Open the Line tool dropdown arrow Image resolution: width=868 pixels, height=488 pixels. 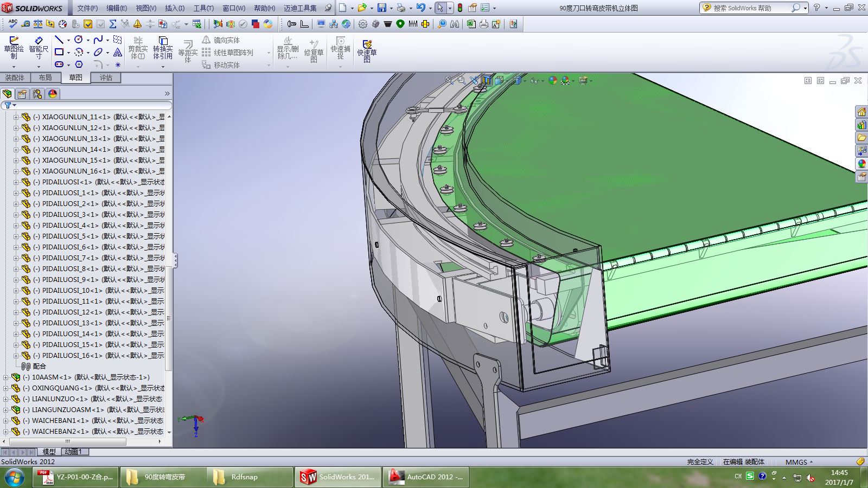(x=68, y=40)
